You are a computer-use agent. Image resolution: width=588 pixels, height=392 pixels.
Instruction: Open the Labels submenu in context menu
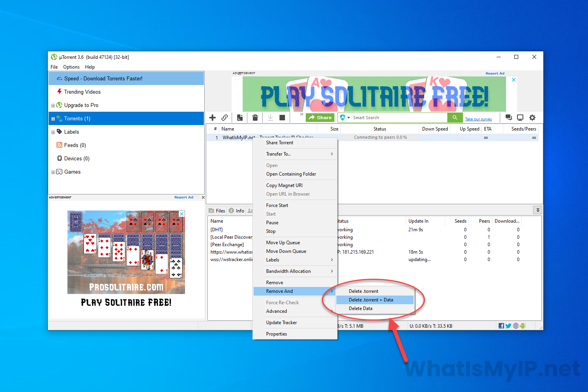(x=295, y=260)
